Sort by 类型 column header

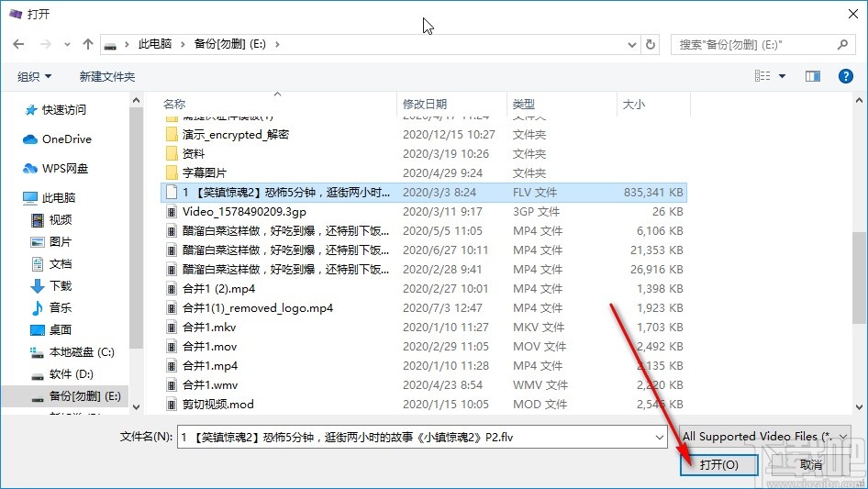(524, 104)
